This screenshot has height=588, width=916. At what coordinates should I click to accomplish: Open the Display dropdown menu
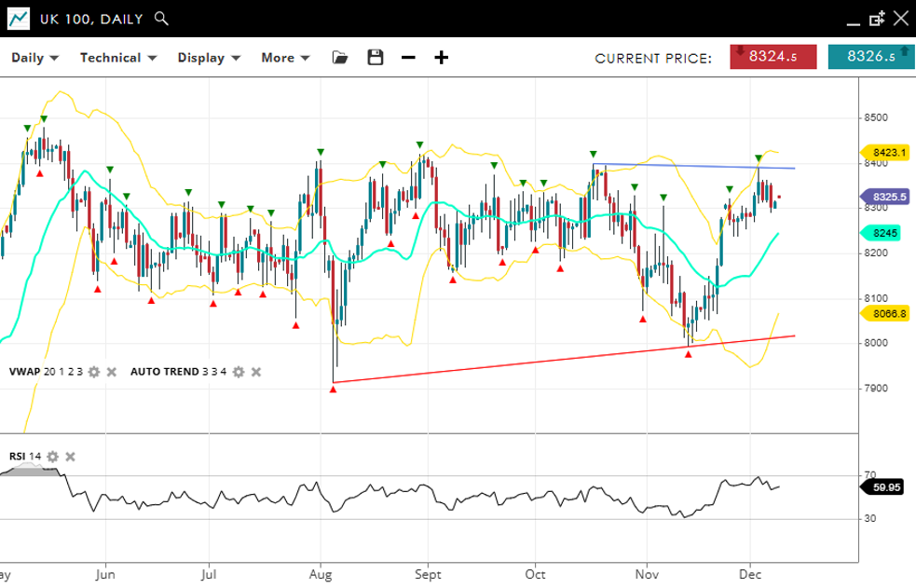click(x=209, y=58)
